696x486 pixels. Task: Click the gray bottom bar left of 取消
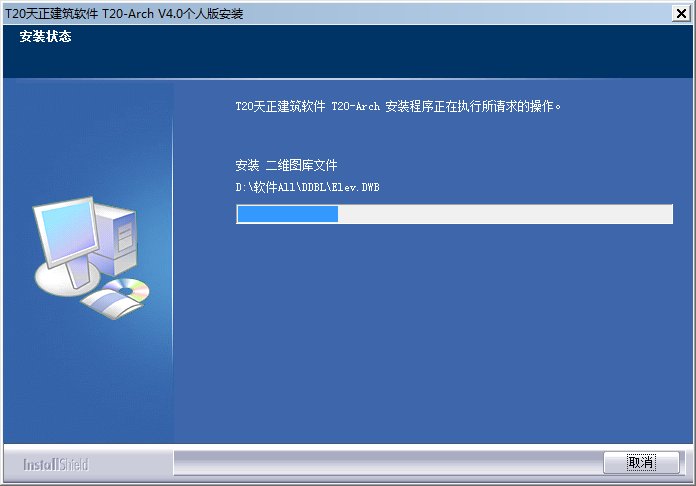[388, 462]
